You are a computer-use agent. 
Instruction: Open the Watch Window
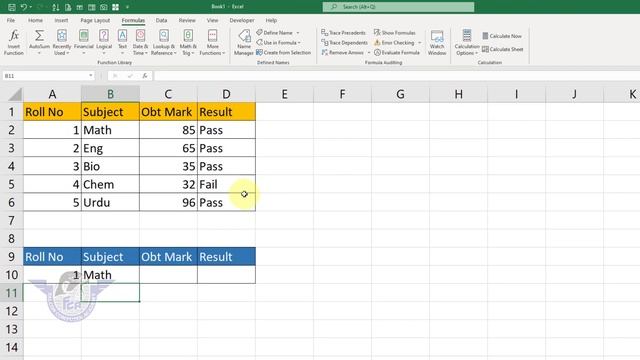(x=437, y=42)
